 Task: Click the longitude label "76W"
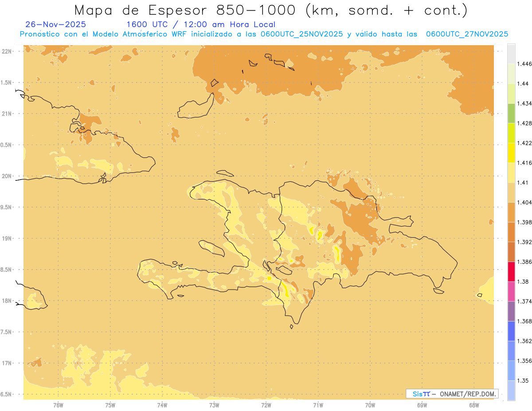(x=58, y=405)
